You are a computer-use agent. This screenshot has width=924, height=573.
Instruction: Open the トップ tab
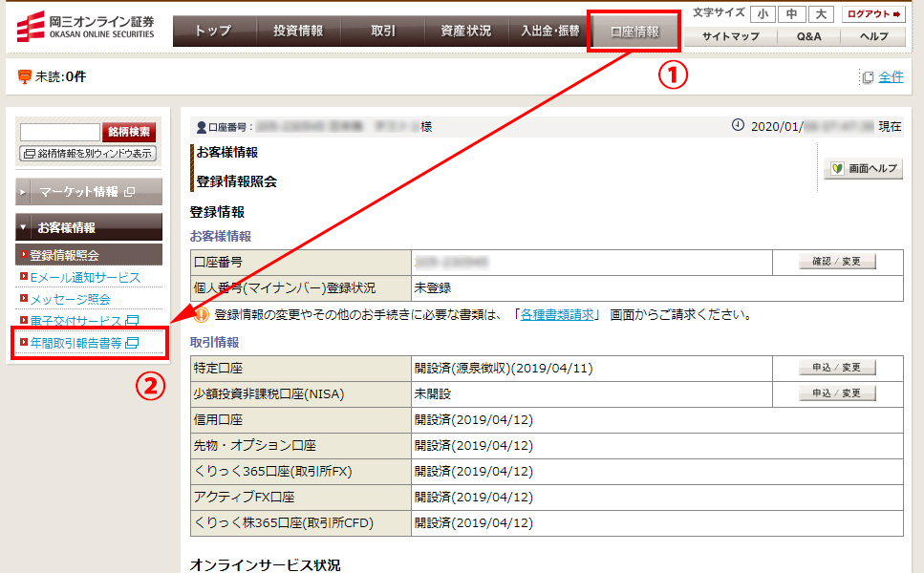pos(214,31)
